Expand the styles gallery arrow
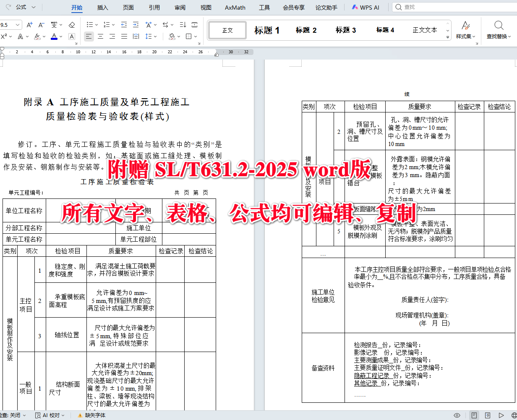 tap(448, 38)
